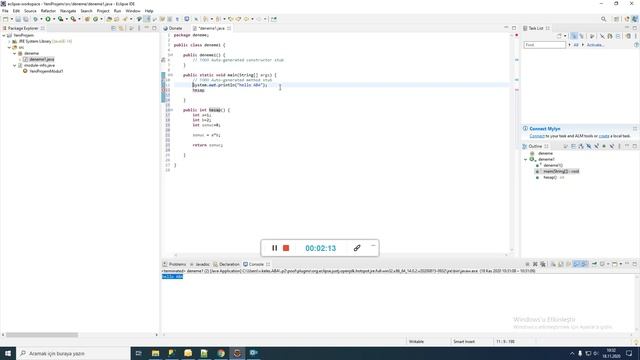This screenshot has width=640, height=360.
Task: Click the Windows Start button
Action: click(8, 353)
